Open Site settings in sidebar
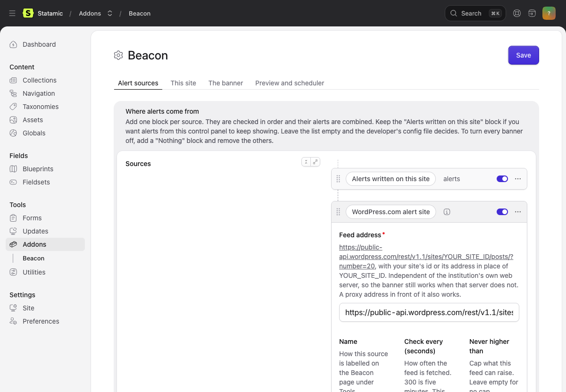 click(x=28, y=308)
